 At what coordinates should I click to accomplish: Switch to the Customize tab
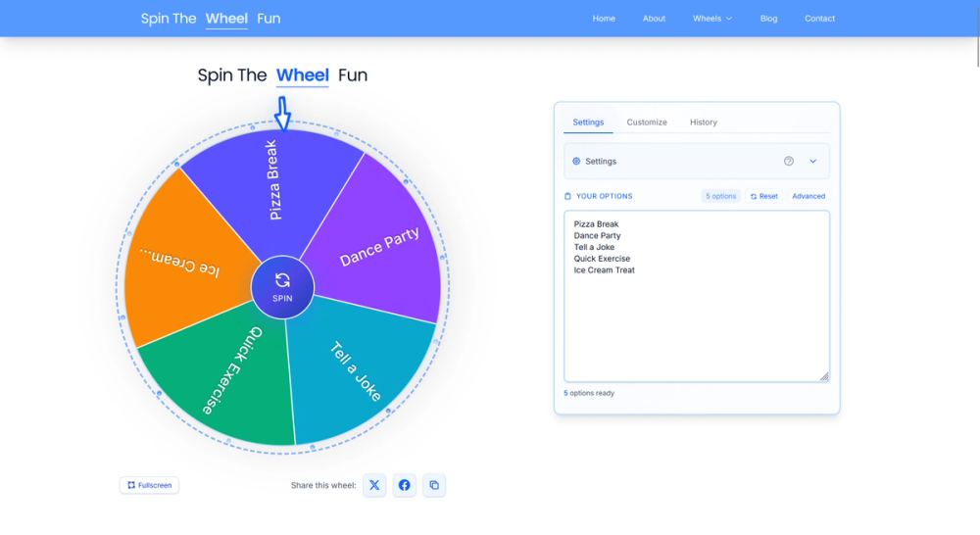[647, 122]
